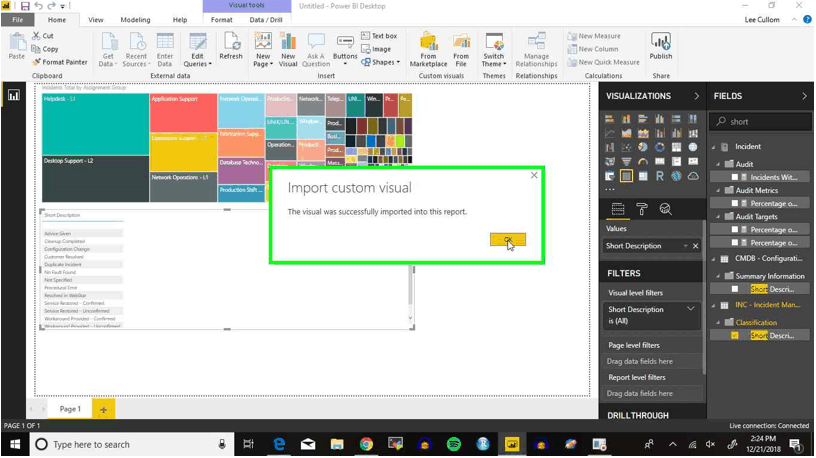Select the Area chart visual
The height and width of the screenshot is (458, 816).
[x=626, y=133]
